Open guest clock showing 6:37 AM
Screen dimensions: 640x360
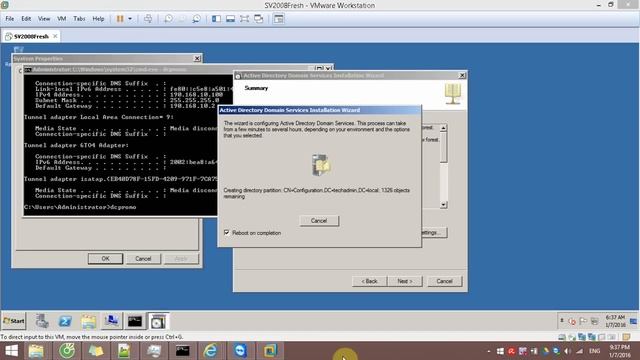point(615,321)
